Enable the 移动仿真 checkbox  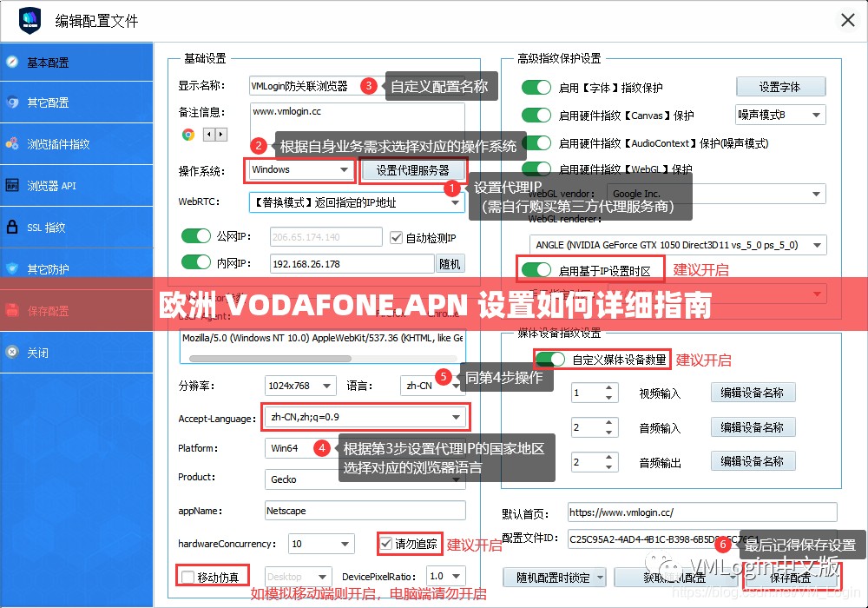(x=187, y=577)
